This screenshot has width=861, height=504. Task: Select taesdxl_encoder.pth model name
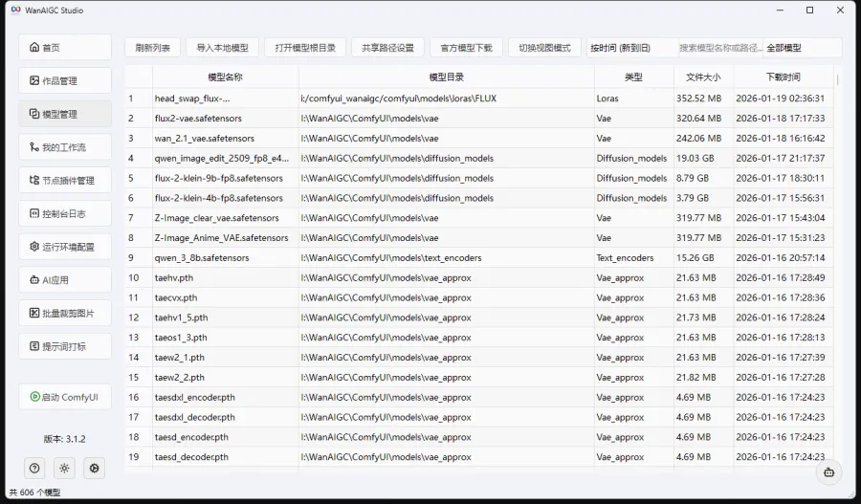pyautogui.click(x=195, y=397)
